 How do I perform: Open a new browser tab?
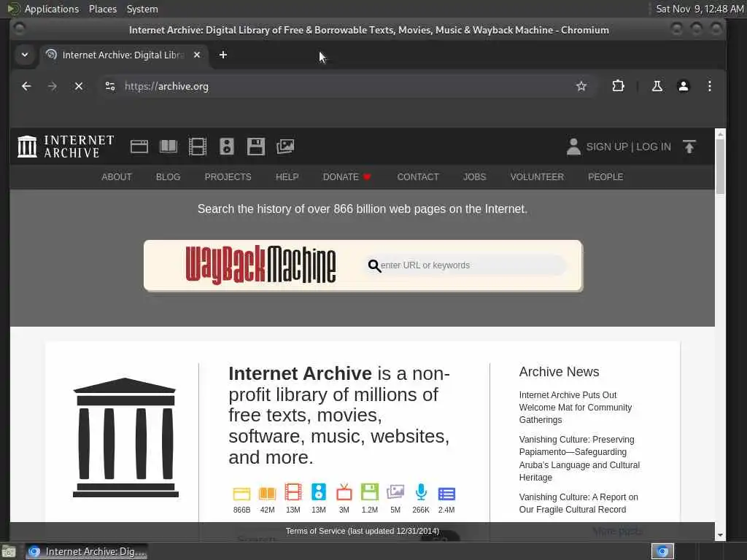tap(223, 55)
